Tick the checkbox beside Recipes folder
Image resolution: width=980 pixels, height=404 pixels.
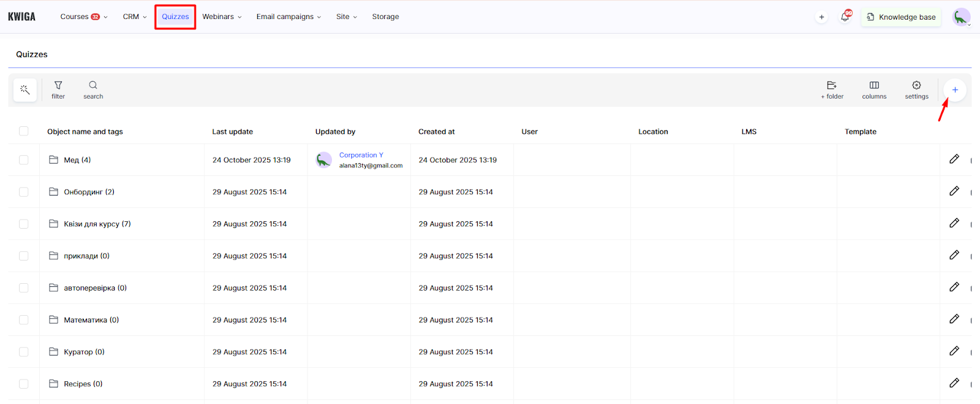[x=24, y=384]
